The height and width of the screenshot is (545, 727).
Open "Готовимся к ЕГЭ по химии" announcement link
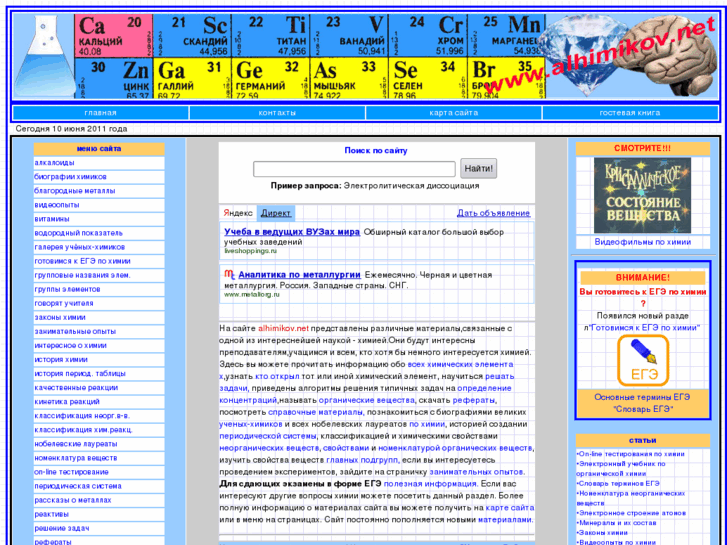(x=644, y=327)
